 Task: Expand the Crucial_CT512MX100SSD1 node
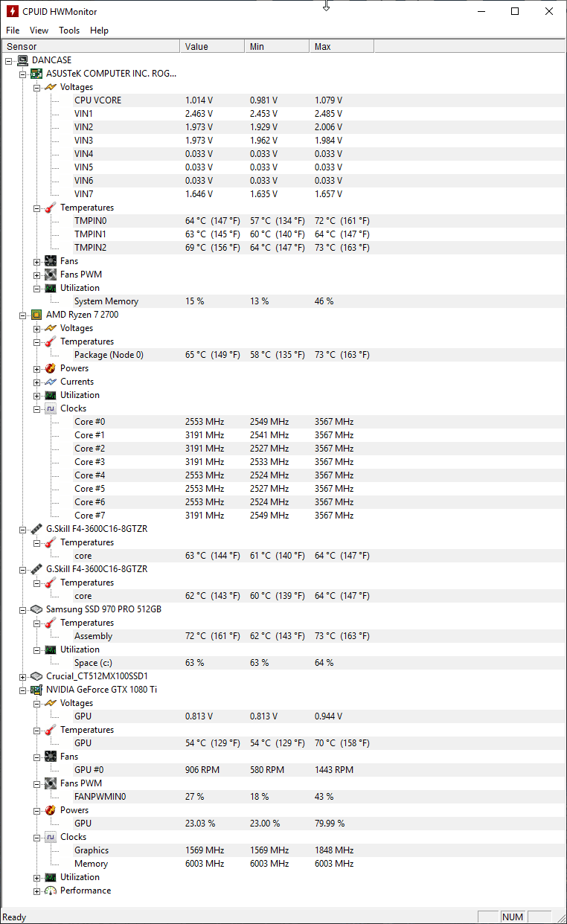(x=23, y=676)
